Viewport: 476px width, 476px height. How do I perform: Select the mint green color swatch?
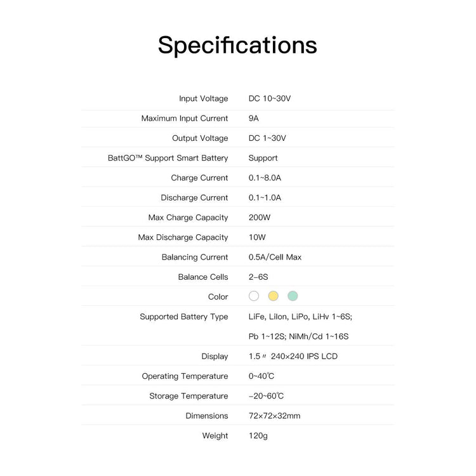293,296
